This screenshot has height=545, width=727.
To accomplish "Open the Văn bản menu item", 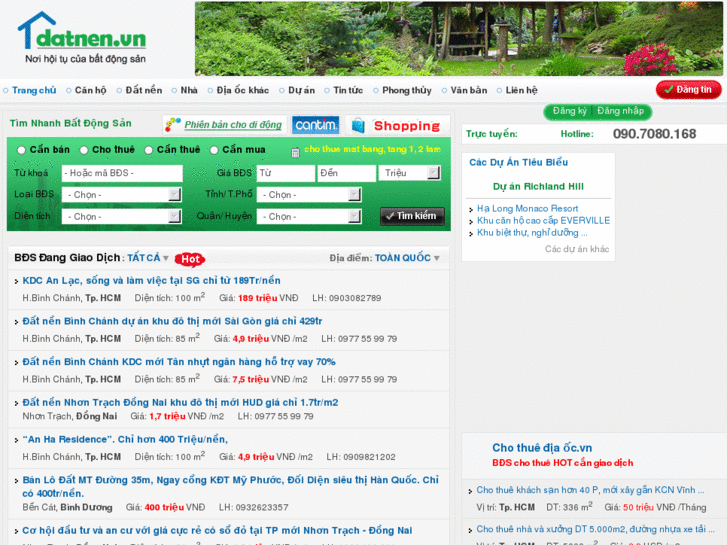I will pyautogui.click(x=469, y=90).
